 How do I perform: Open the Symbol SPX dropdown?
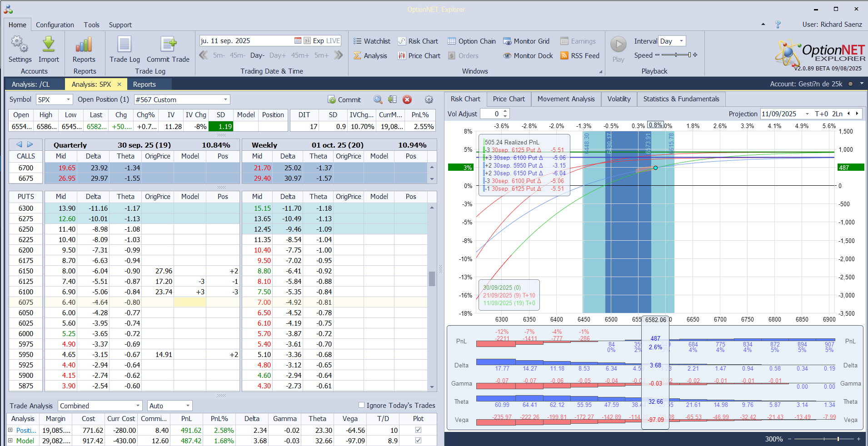click(68, 99)
